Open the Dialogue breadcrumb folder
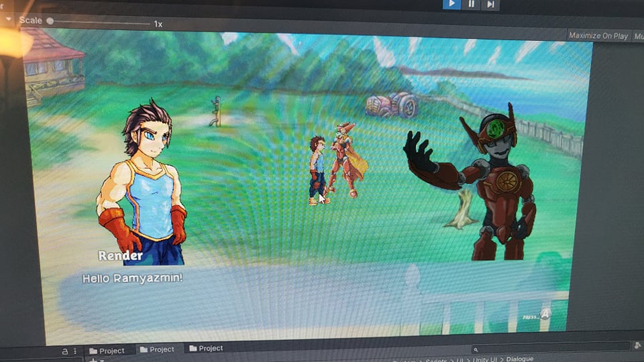 (519, 359)
